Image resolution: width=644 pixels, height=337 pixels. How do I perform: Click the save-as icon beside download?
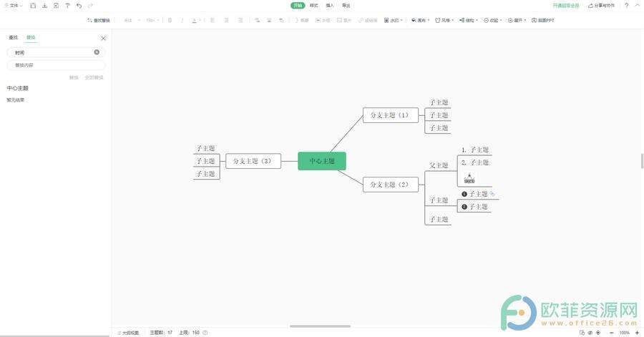[x=56, y=6]
